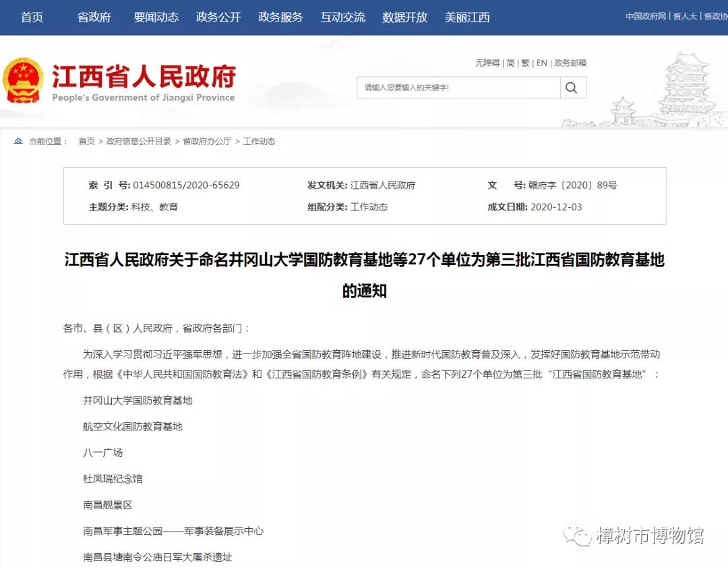Image resolution: width=728 pixels, height=568 pixels.
Task: Click the search magnifier icon
Action: coord(572,87)
